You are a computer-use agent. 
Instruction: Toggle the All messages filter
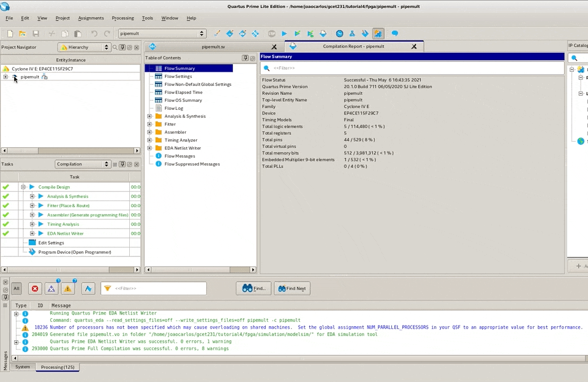[17, 289]
